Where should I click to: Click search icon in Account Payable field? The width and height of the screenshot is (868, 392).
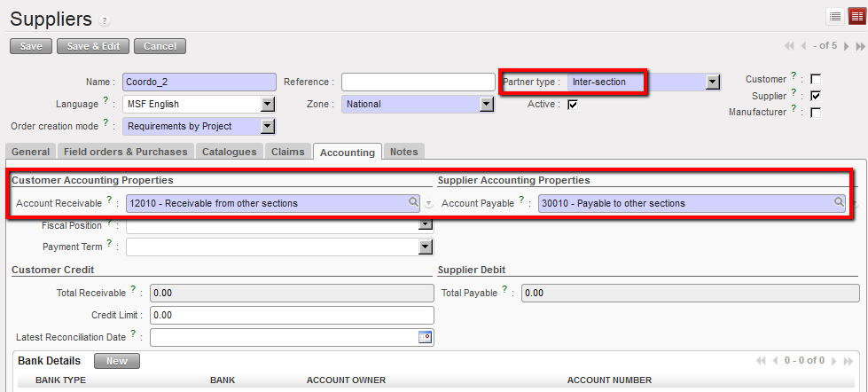[x=839, y=203]
